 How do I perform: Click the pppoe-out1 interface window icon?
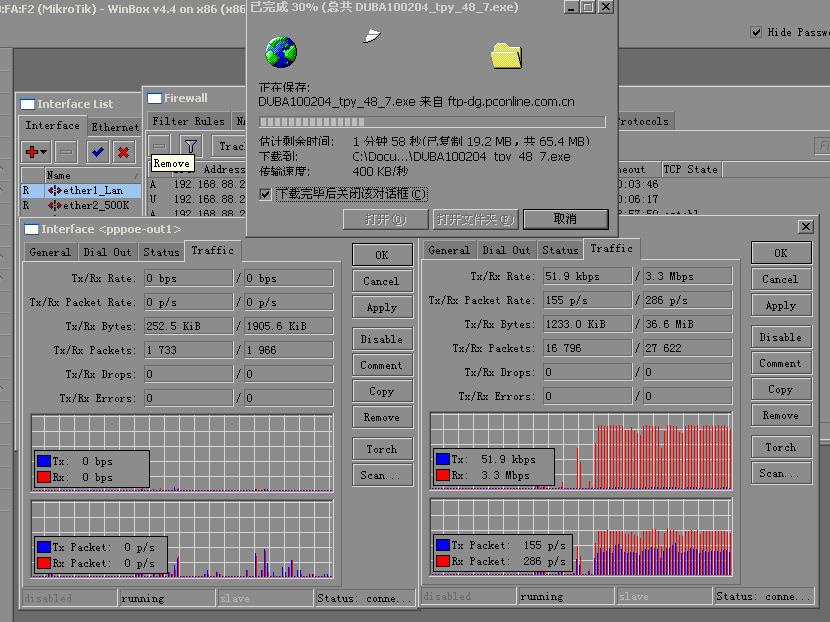tap(32, 229)
